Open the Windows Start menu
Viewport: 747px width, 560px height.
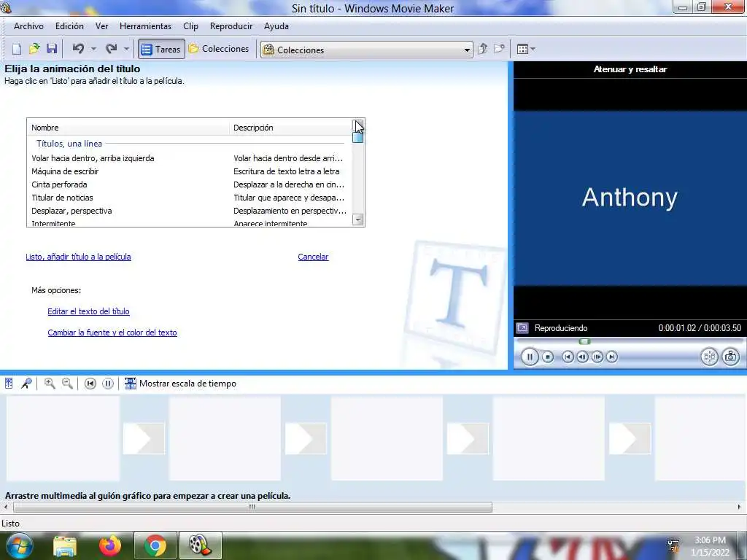point(18,545)
